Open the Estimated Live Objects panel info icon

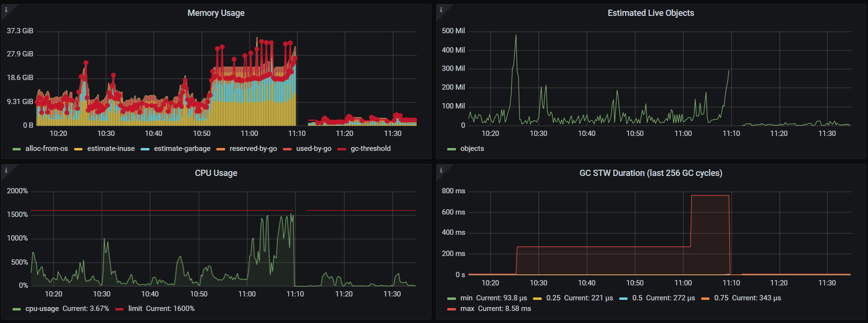(x=441, y=10)
